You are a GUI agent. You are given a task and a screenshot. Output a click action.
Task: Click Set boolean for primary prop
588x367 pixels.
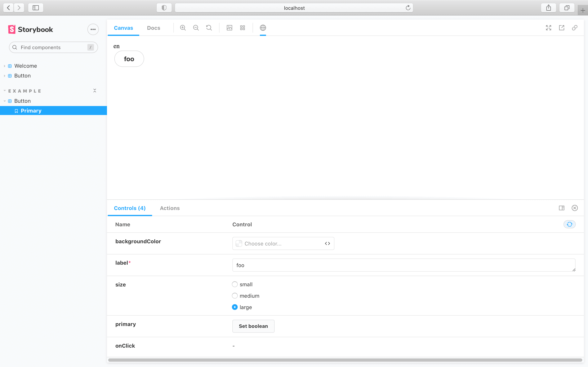point(253,326)
